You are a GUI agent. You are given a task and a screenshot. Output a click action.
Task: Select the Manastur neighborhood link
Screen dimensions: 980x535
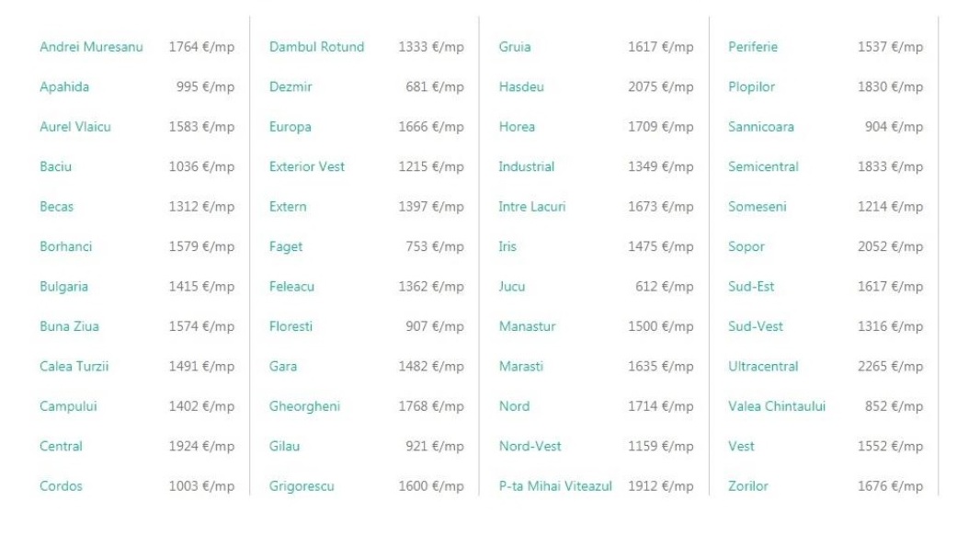[x=527, y=326]
